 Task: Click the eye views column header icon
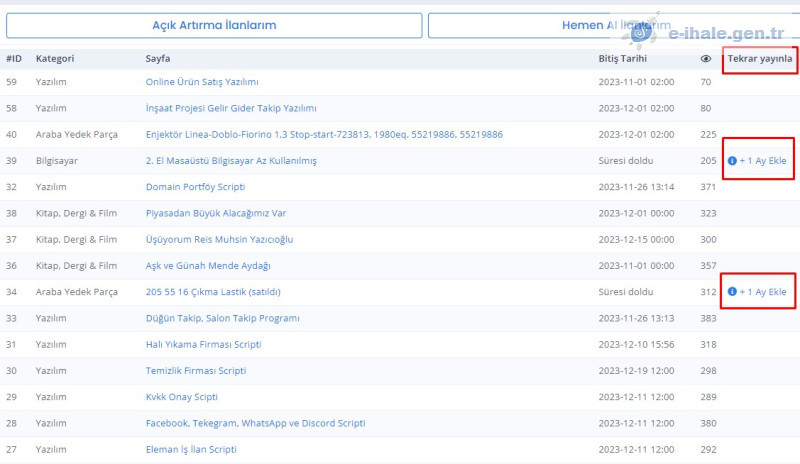point(706,59)
